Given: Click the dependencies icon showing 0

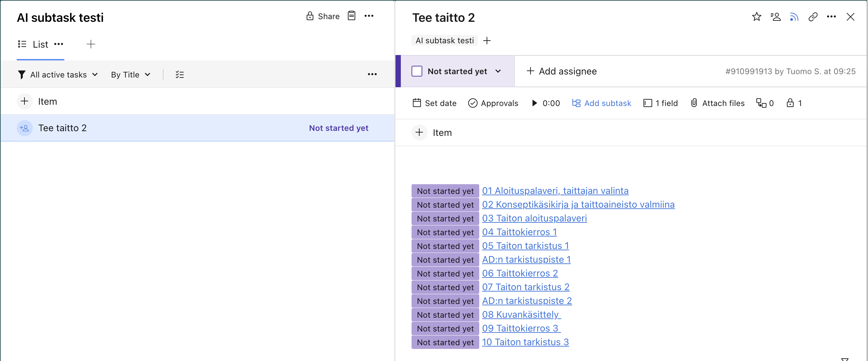Looking at the screenshot, I should (x=761, y=103).
